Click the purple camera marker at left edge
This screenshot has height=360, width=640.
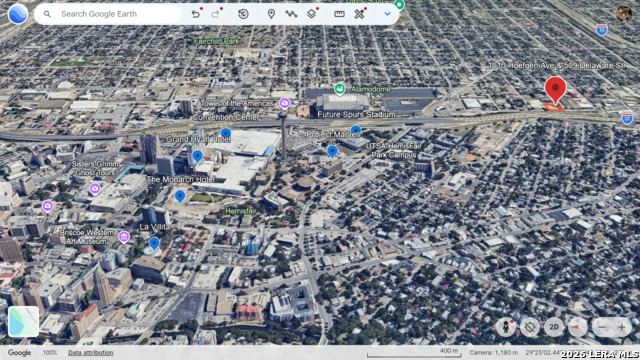[x=47, y=206]
